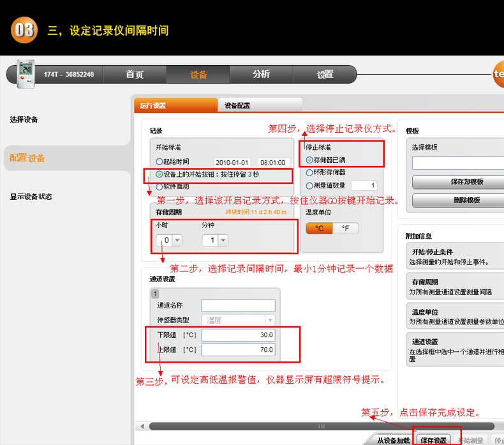Click the 174T data logger device icon
Image resolution: width=504 pixels, height=445 pixels.
coord(26,73)
